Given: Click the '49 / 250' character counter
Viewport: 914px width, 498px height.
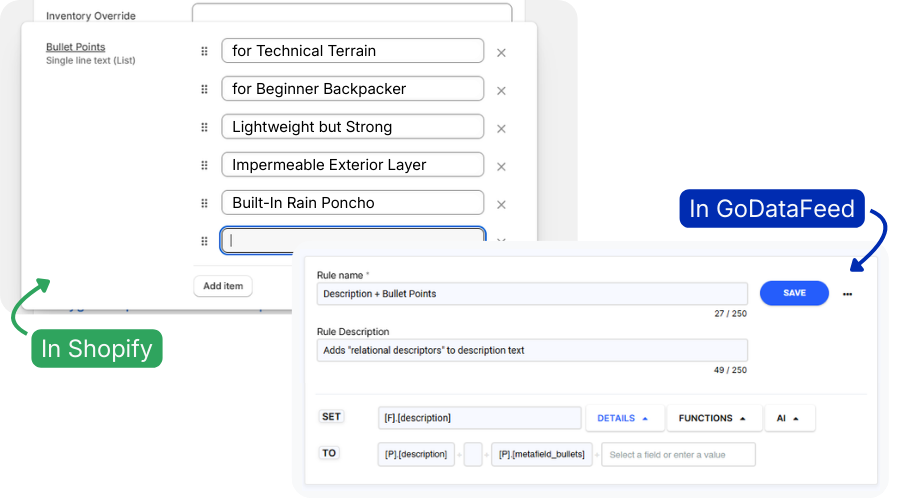Looking at the screenshot, I should pos(730,370).
